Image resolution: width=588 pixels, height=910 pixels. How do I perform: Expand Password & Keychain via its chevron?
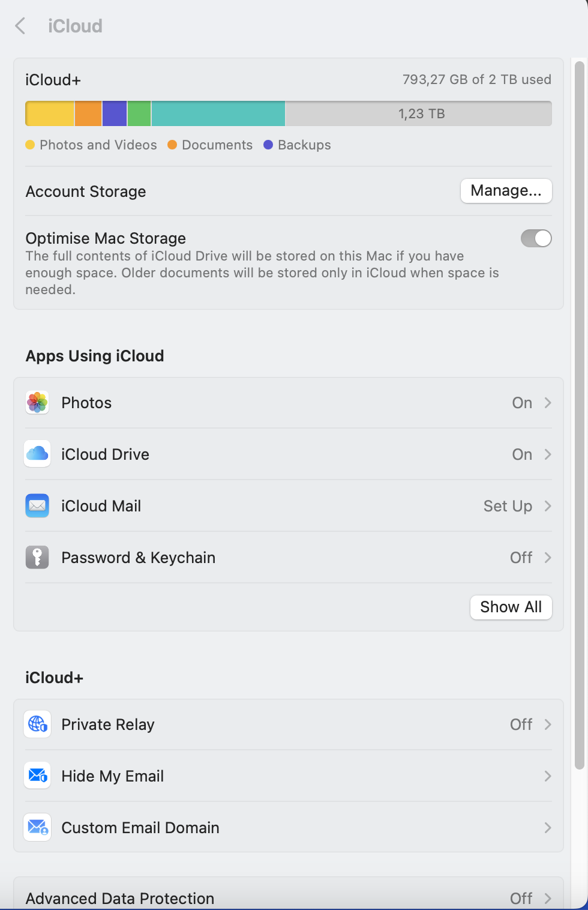point(547,558)
